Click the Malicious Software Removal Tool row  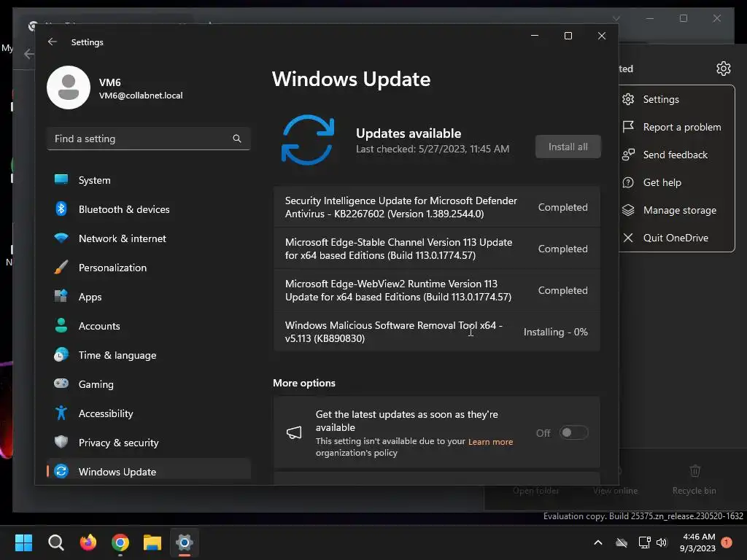click(x=436, y=332)
